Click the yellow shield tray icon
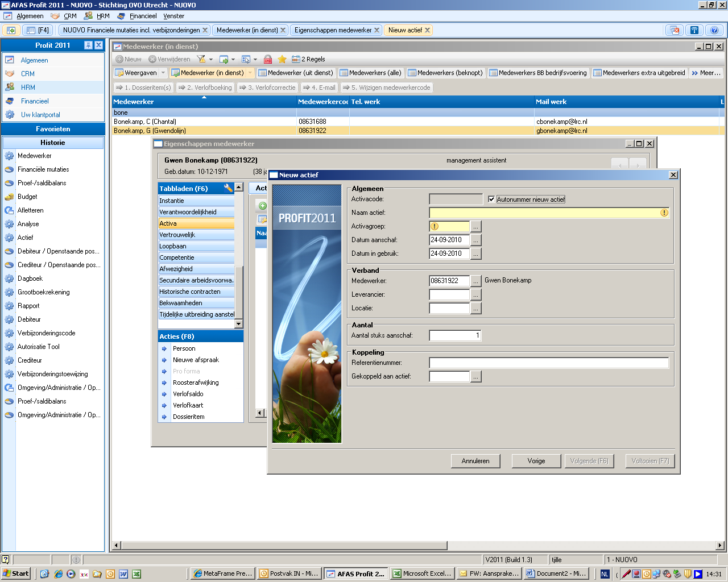 tap(688, 574)
